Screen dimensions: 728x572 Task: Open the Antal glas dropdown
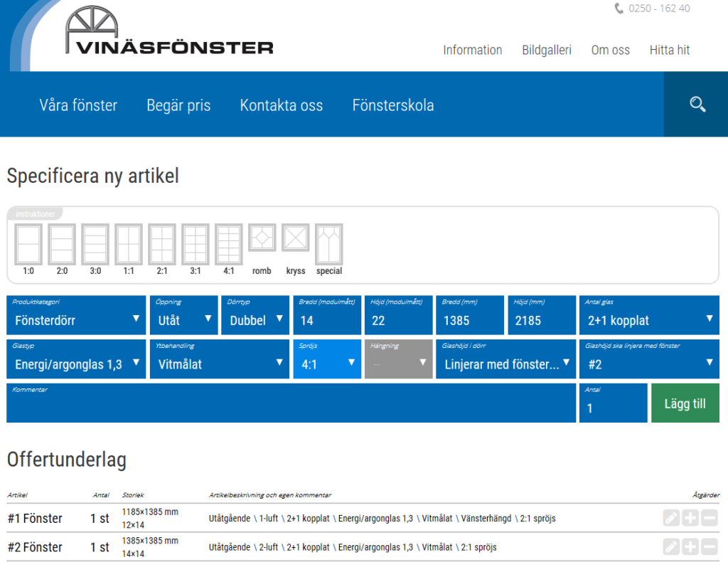click(x=649, y=315)
